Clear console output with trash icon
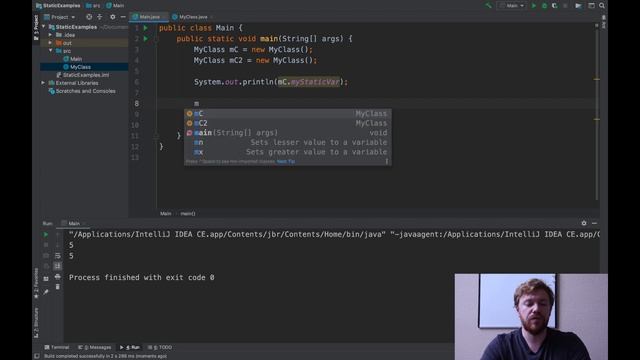Image resolution: width=640 pixels, height=360 pixels. coord(58,287)
